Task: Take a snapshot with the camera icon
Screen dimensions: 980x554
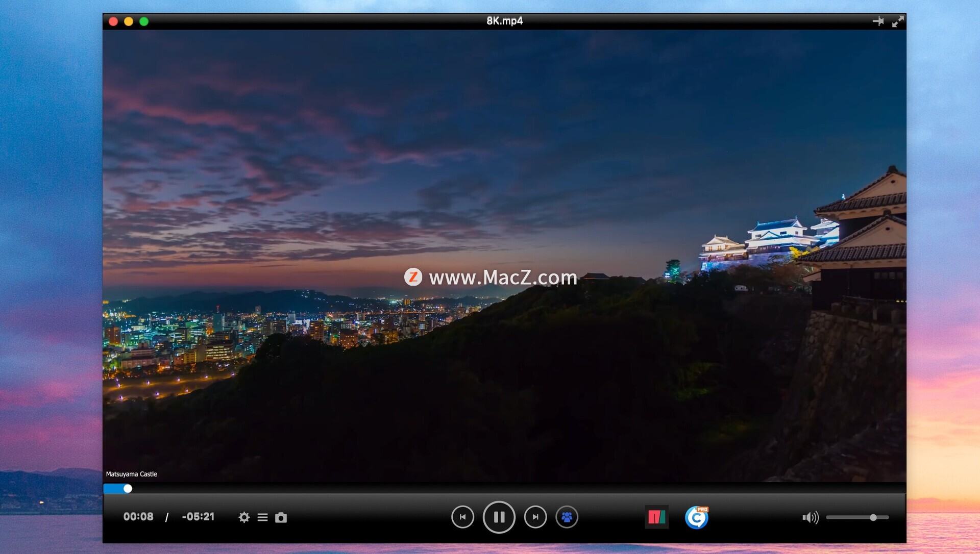Action: click(x=281, y=517)
